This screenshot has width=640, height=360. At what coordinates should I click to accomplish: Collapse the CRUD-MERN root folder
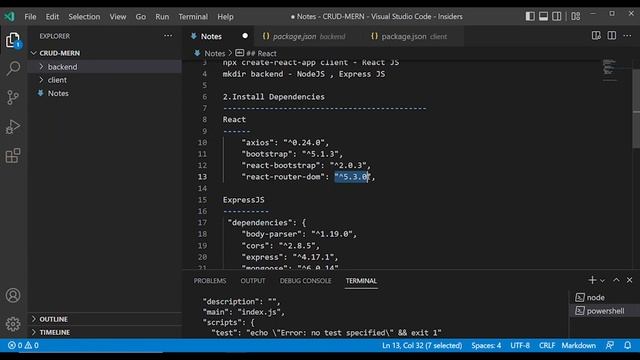coord(104,53)
